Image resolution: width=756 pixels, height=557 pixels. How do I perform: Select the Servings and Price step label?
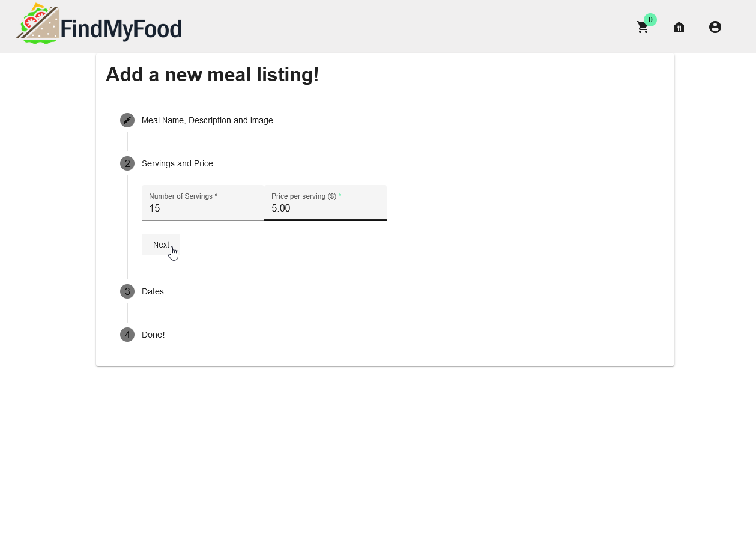click(177, 163)
